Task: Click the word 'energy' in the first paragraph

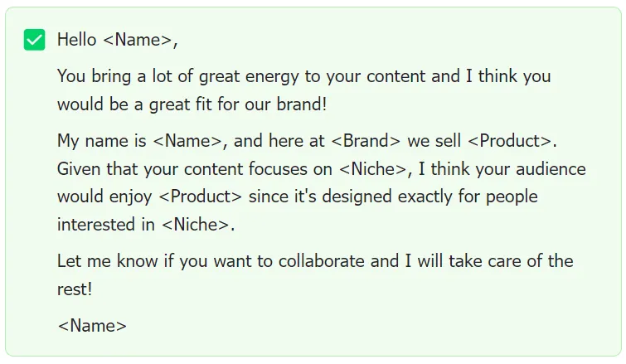Action: pos(272,76)
